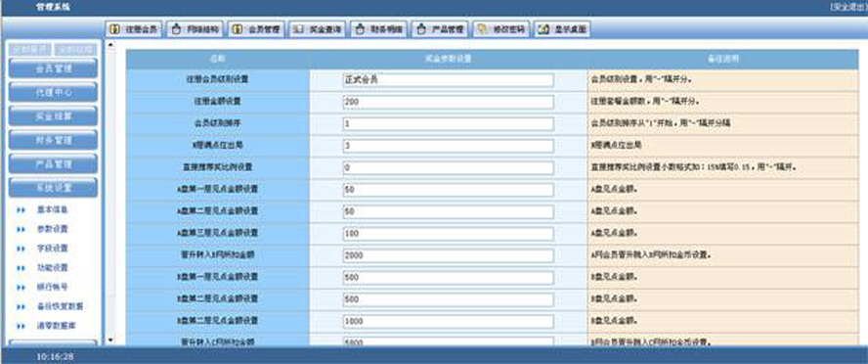Click the scrollbar up arrow

tap(110, 44)
